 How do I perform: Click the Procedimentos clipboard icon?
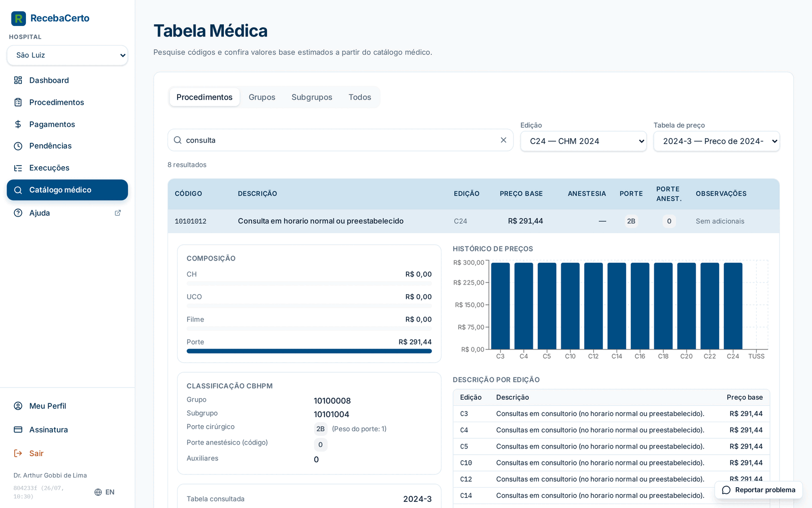(x=18, y=102)
